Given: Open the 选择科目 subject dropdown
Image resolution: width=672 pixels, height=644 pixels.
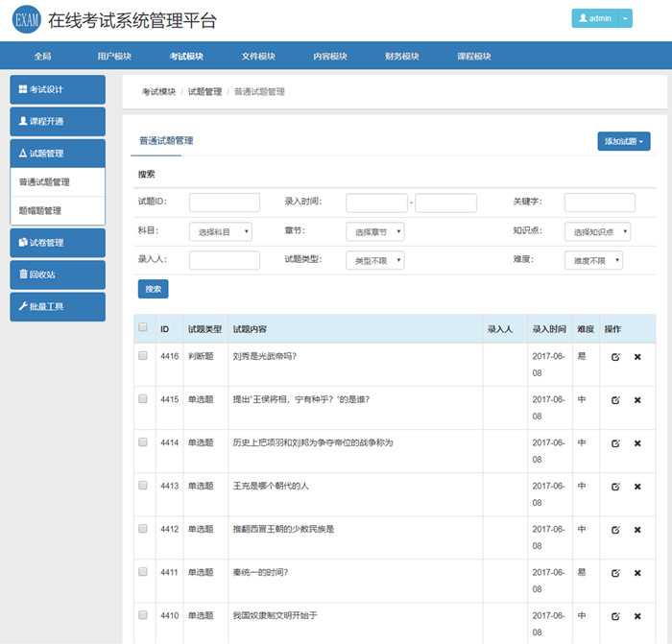Looking at the screenshot, I should [221, 231].
